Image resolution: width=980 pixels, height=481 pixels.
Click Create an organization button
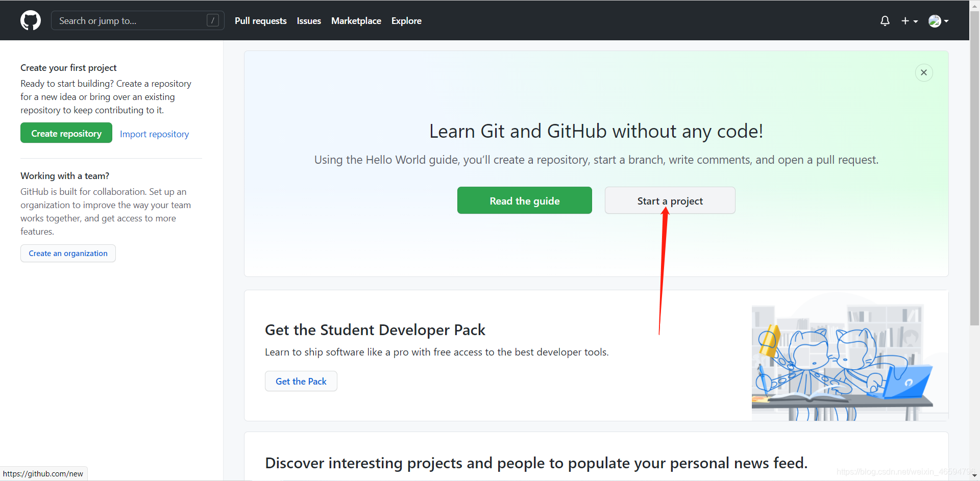(x=68, y=254)
